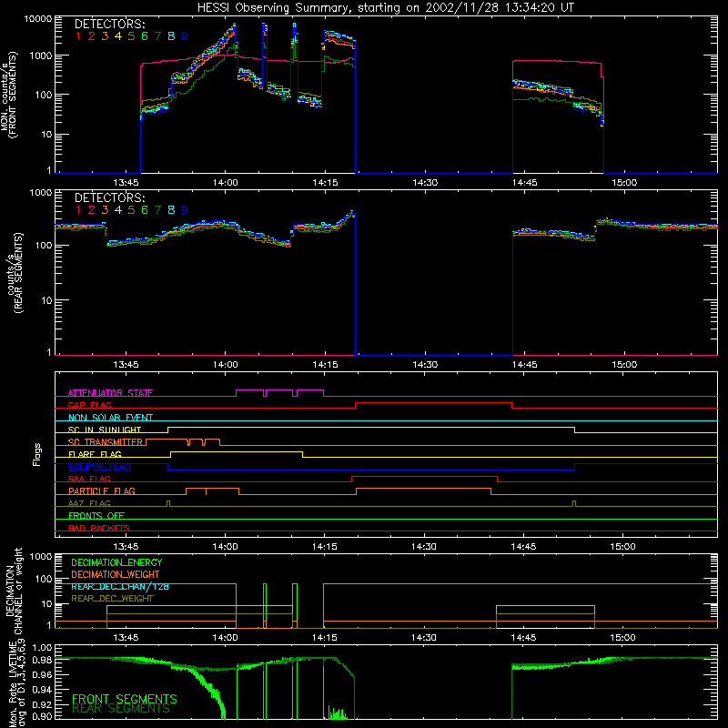Click DETECTORS: label in rear segments panel
The height and width of the screenshot is (728, 728).
coord(109,197)
